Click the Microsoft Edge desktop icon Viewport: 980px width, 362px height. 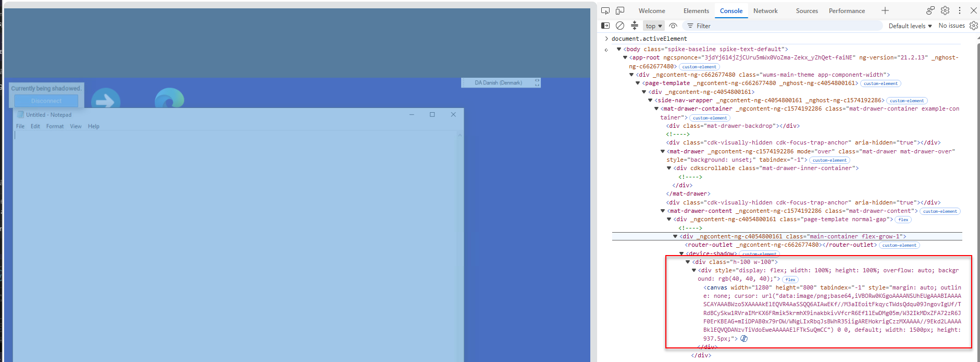[169, 98]
